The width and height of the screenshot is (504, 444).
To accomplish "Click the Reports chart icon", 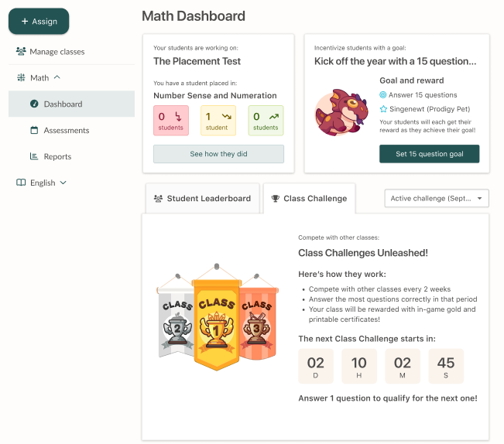I will [x=34, y=156].
